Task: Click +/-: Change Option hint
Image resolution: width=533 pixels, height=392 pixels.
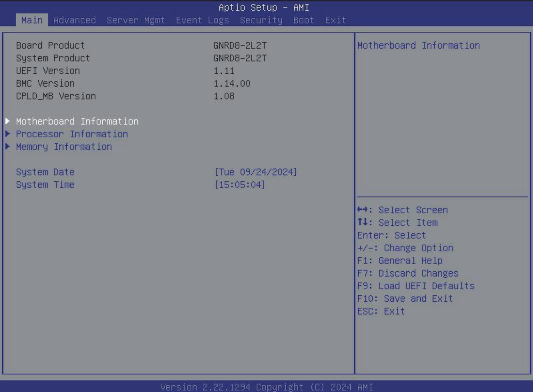Action: coord(405,248)
